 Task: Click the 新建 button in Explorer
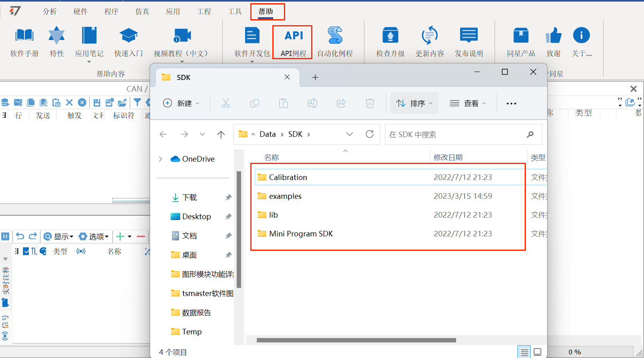[181, 104]
